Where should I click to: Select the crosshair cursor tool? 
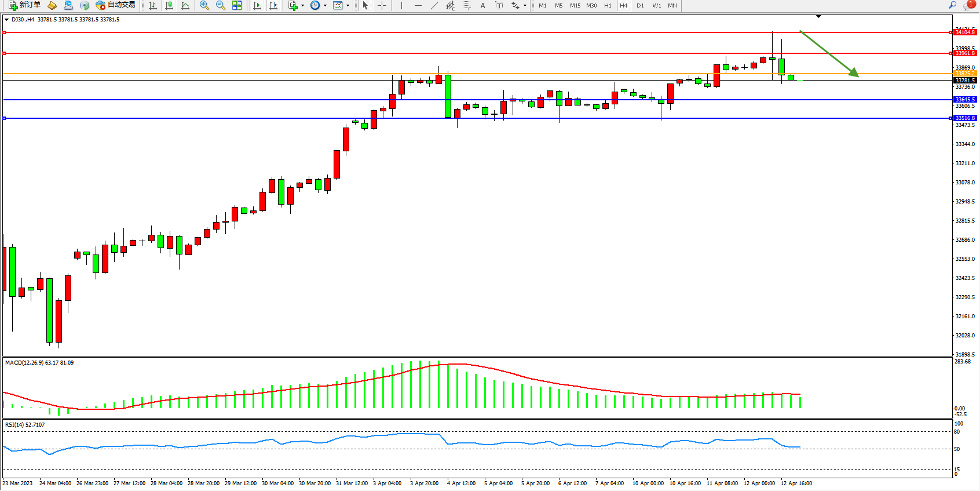point(382,5)
